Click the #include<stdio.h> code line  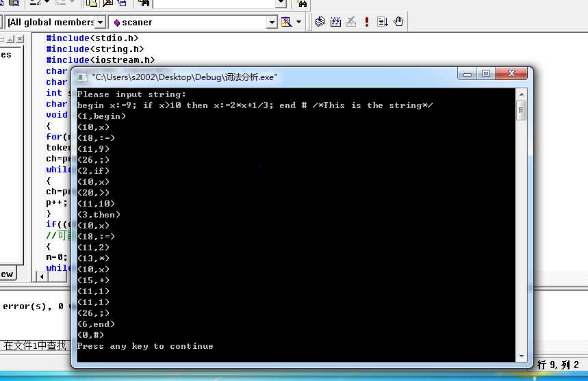tap(92, 38)
